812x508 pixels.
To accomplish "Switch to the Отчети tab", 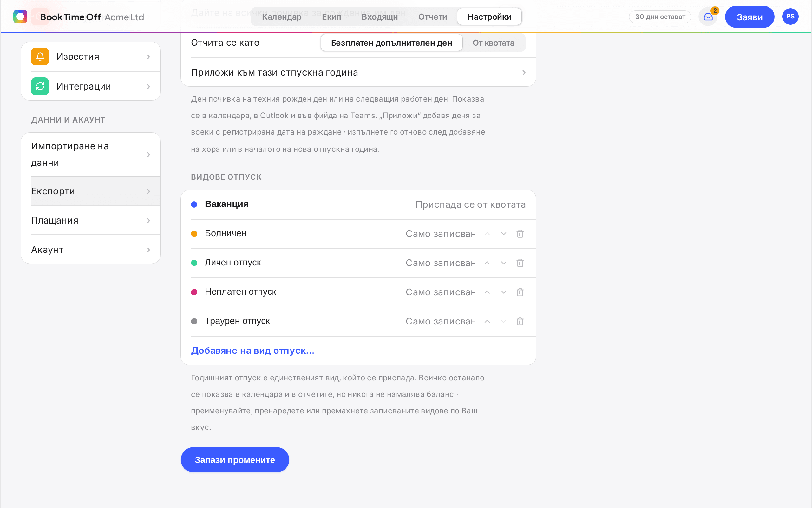I will tap(433, 17).
